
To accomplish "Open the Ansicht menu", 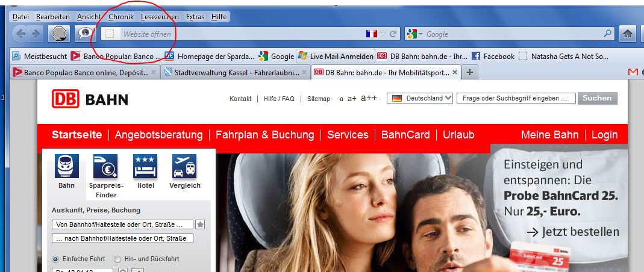I will [89, 17].
